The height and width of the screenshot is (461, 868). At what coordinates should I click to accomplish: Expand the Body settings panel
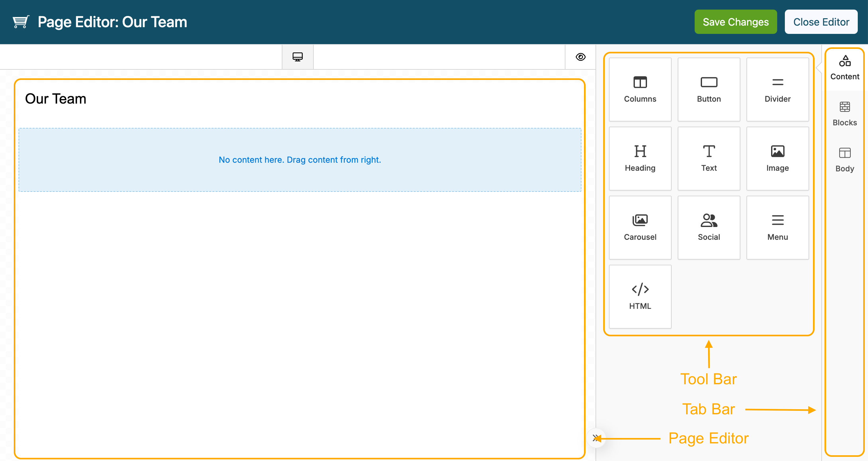[x=844, y=159]
